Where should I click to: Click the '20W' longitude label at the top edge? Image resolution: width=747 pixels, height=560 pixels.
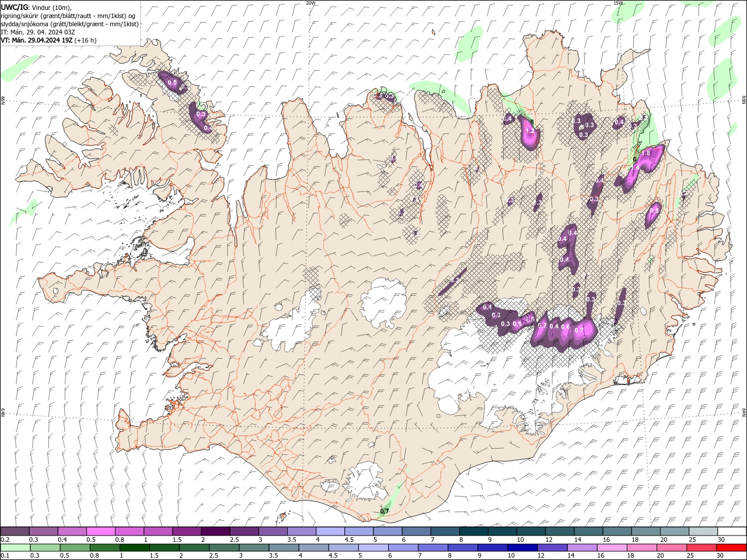pos(310,3)
